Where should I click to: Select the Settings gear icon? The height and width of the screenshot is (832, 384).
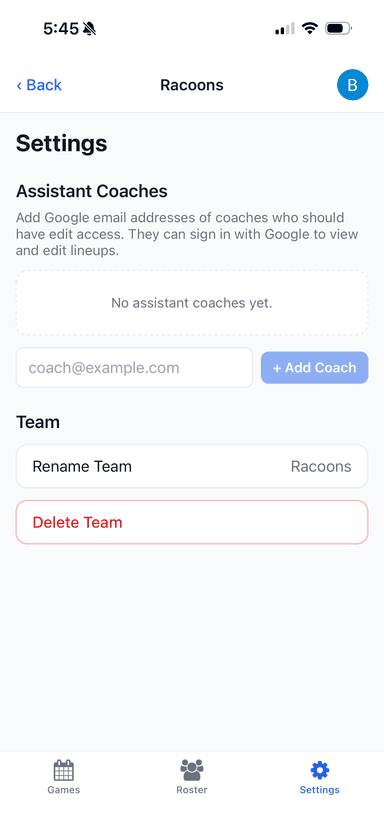[x=320, y=770]
